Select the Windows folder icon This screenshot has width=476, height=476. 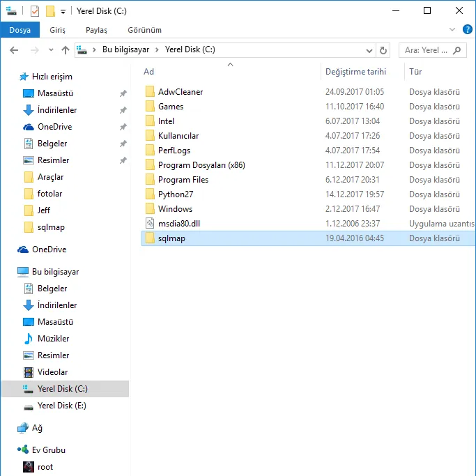coord(150,209)
